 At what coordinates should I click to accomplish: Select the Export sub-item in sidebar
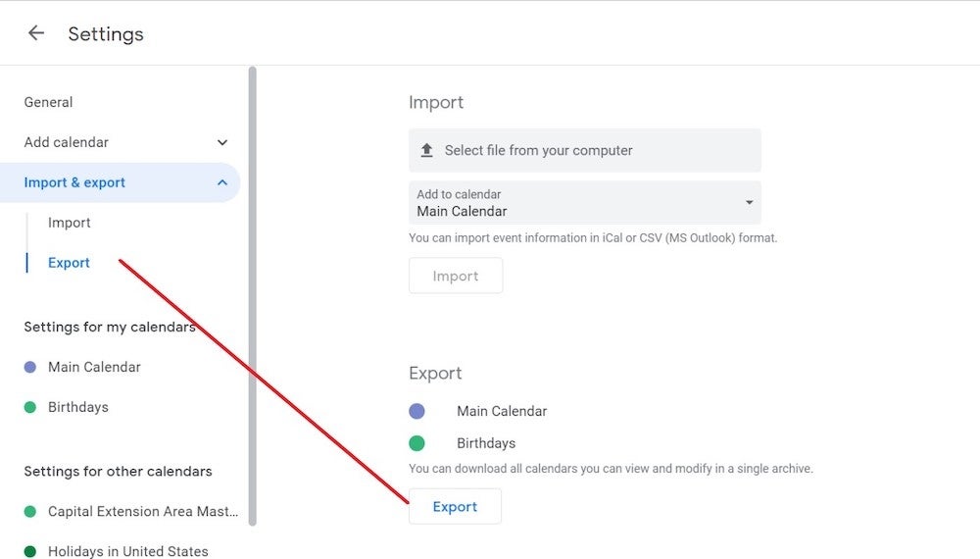click(69, 263)
